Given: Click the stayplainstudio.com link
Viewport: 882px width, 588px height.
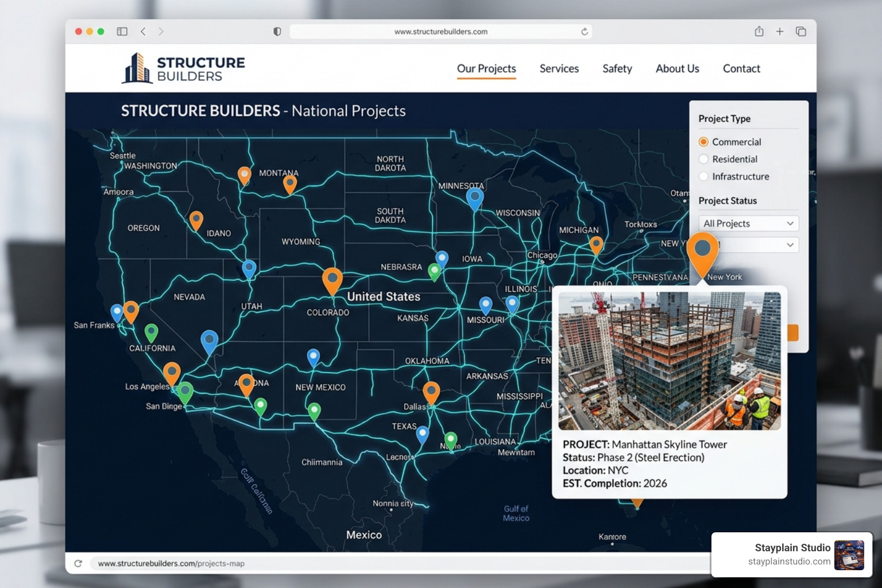Looking at the screenshot, I should coord(789,562).
